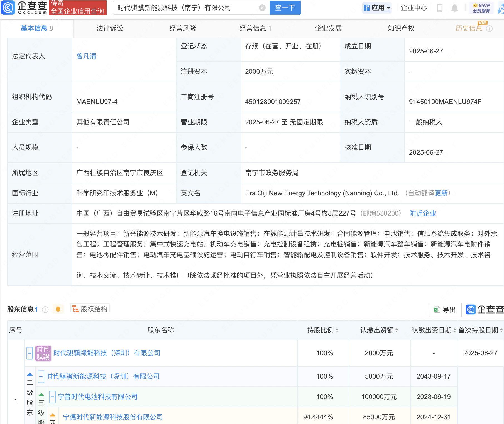Click the orange shareholder monitoring bell
Screen dimensions: 504x424
pos(58,309)
